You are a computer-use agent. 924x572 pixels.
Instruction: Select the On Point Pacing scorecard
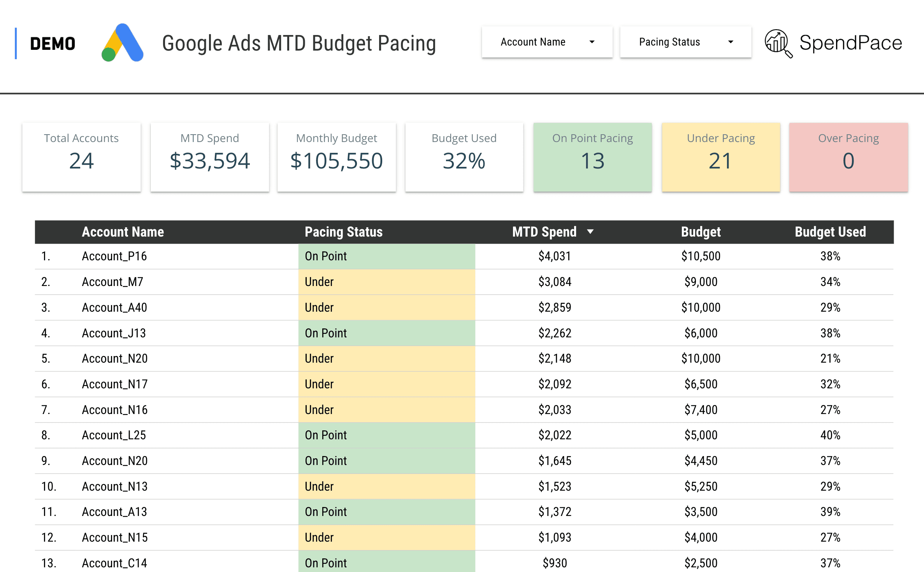click(592, 157)
